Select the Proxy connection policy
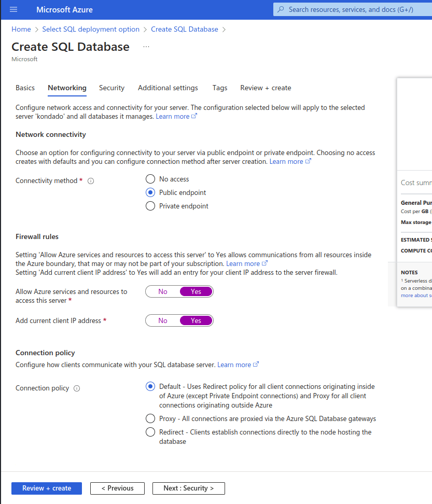 point(150,418)
